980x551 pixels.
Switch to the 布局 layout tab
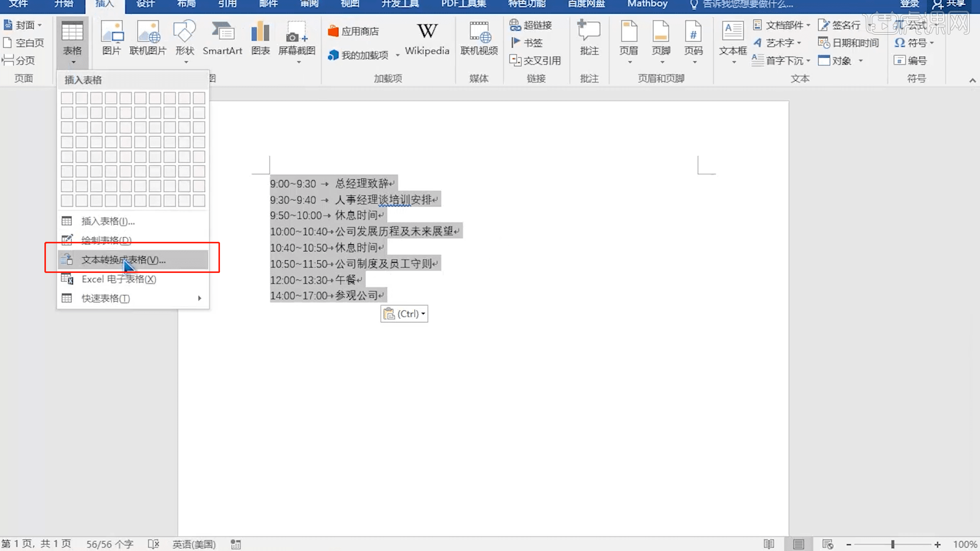[186, 4]
